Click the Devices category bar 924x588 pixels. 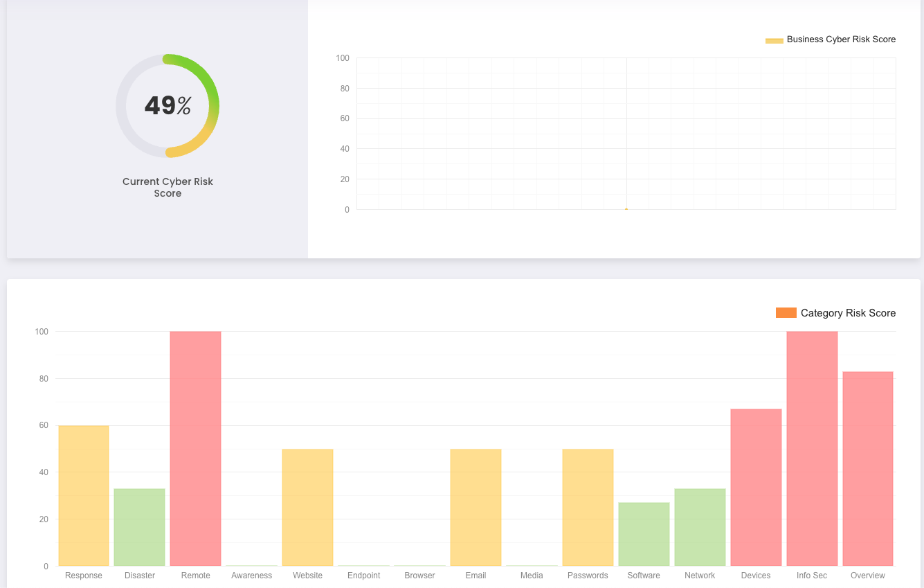[756, 488]
